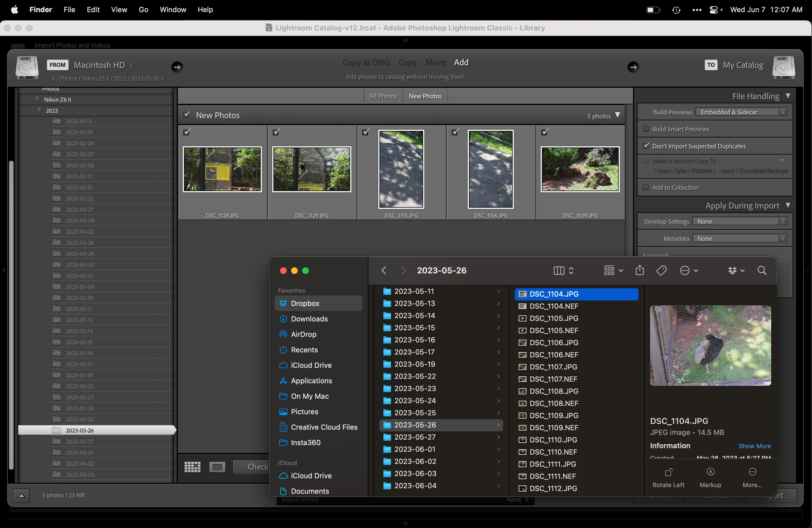
Task: Select DSC_1509.JPG thumbnail
Action: (580, 169)
